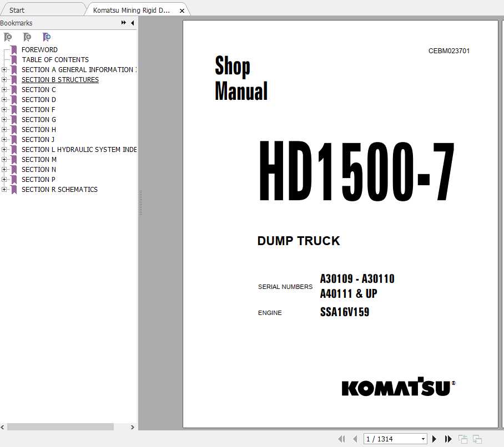This screenshot has width=504, height=447.
Task: Open the page number dropdown arrow
Action: coord(423,439)
